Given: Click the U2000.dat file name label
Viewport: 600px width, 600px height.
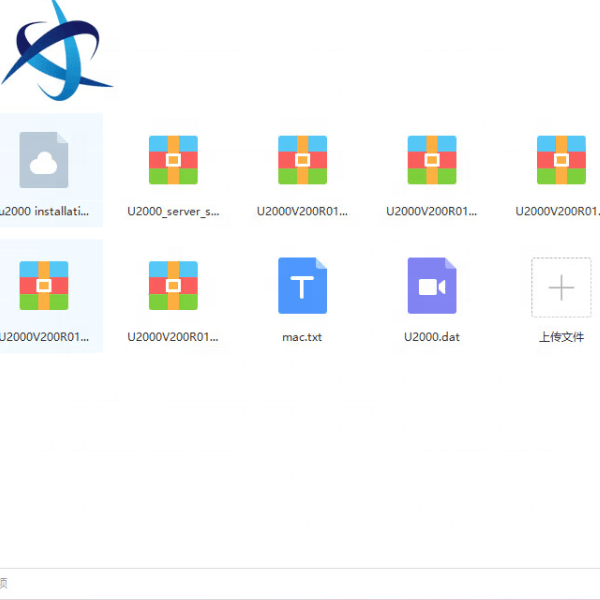Looking at the screenshot, I should point(432,337).
